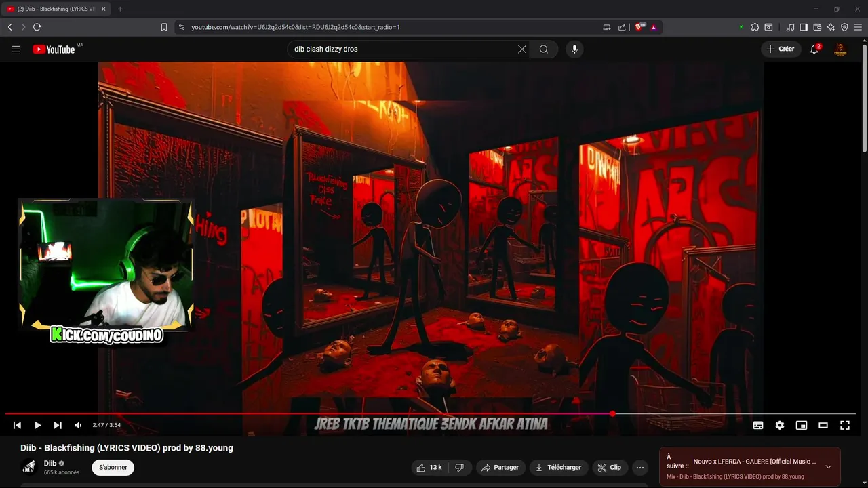Image resolution: width=868 pixels, height=488 pixels.
Task: Subscribe with S'abonner button
Action: point(113,467)
